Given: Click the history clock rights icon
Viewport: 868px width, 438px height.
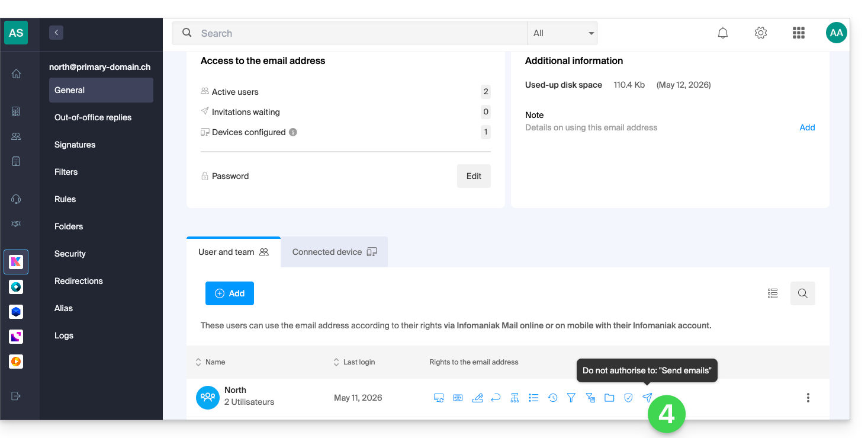Looking at the screenshot, I should click(x=552, y=398).
